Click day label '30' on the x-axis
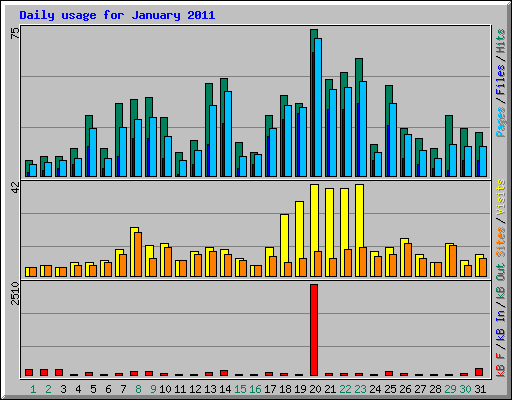The width and height of the screenshot is (512, 400). tap(465, 389)
